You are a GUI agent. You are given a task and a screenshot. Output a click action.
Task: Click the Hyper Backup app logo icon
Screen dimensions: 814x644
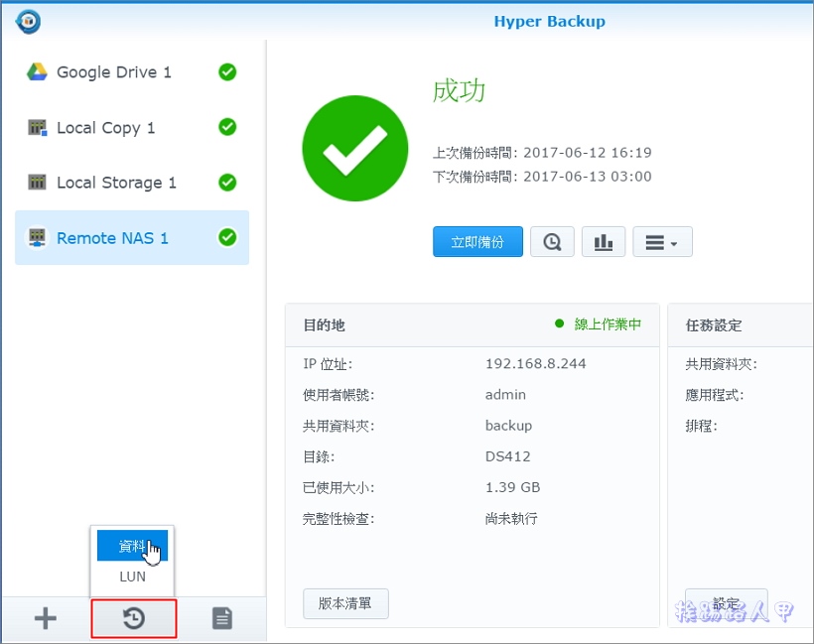28,21
